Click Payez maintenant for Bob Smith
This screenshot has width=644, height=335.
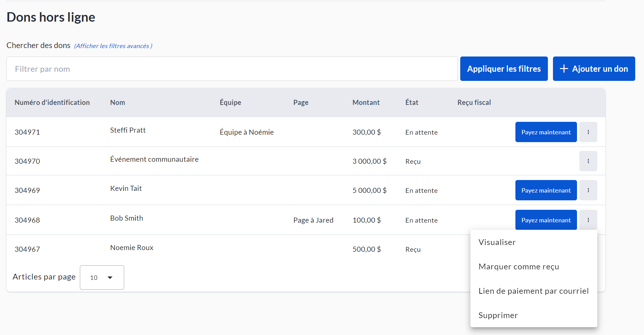click(546, 220)
